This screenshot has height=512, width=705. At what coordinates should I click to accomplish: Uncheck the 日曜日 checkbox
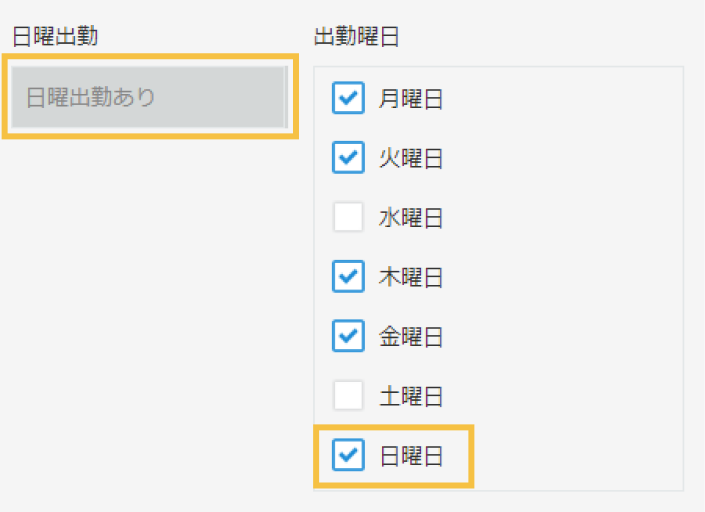point(348,456)
